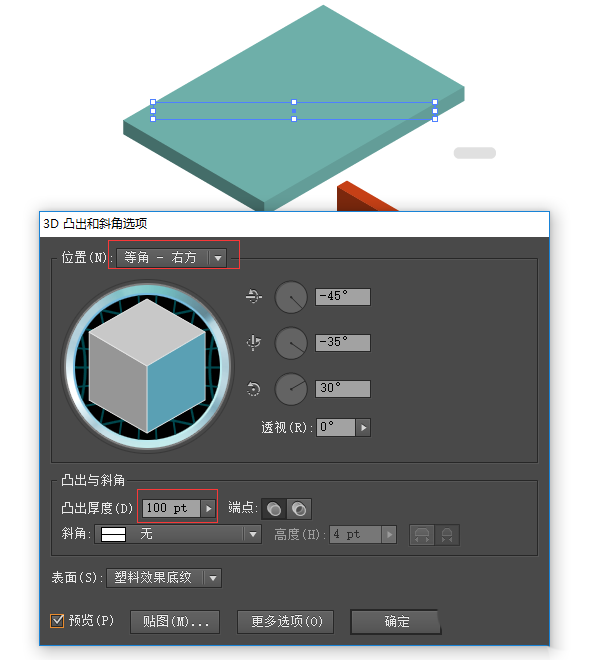Image resolution: width=591 pixels, height=660 pixels.
Task: Click the bevel extent in icon
Action: click(x=447, y=535)
